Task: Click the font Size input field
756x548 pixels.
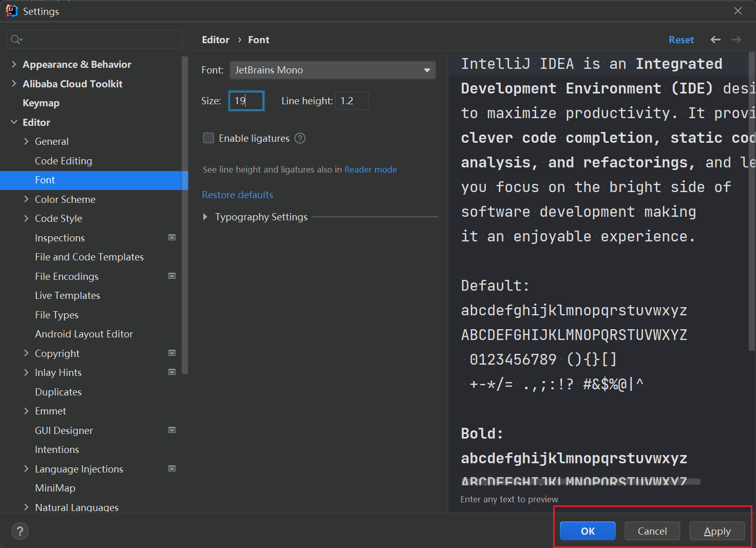Action: pos(247,101)
